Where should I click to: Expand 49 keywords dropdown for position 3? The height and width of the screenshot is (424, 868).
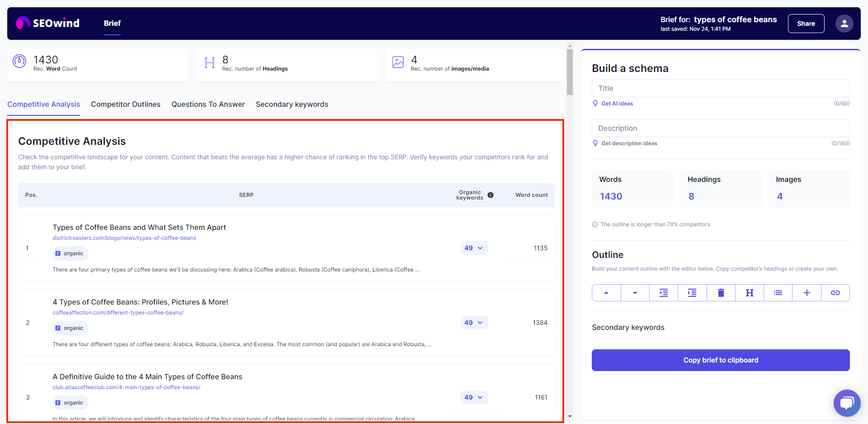pos(474,397)
